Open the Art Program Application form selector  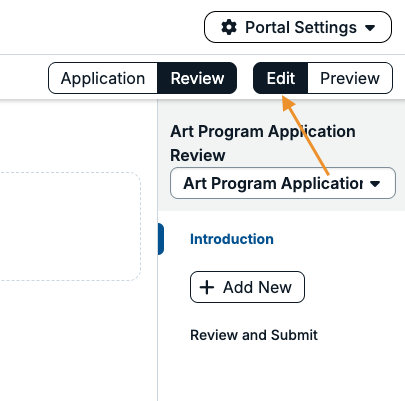click(x=283, y=183)
